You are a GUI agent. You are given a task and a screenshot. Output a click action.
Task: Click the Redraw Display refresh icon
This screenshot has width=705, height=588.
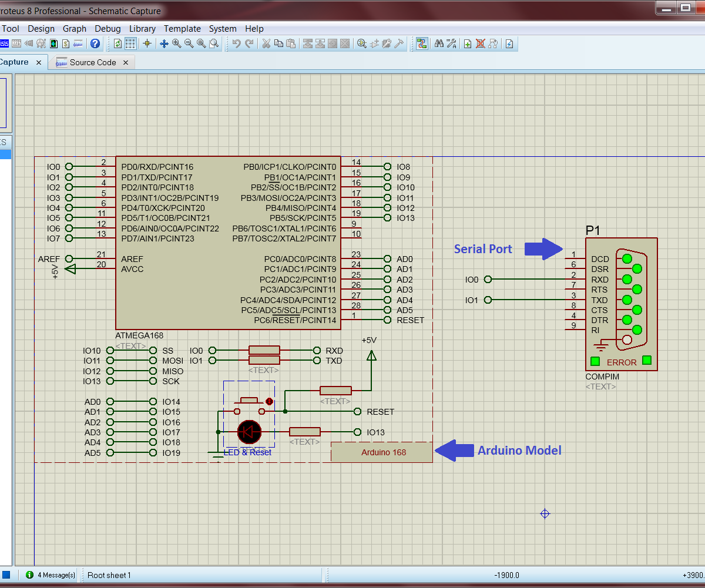117,43
